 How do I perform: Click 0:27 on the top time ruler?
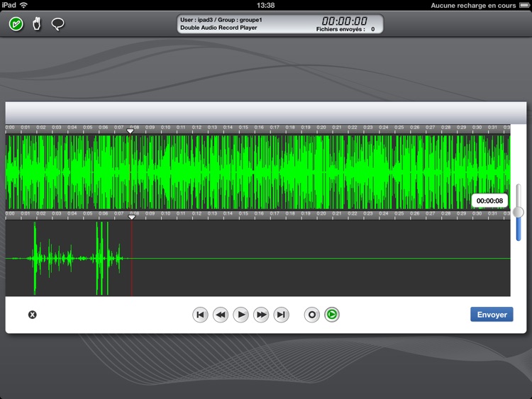431,128
